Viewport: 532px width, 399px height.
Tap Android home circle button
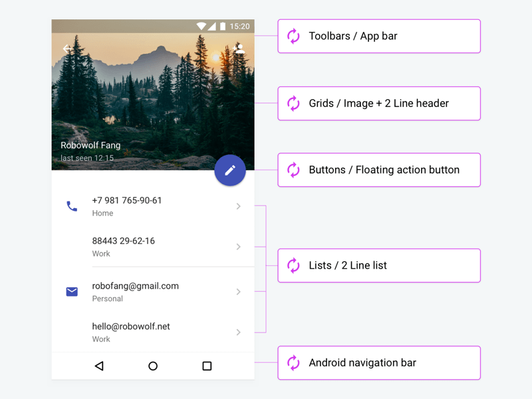153,366
